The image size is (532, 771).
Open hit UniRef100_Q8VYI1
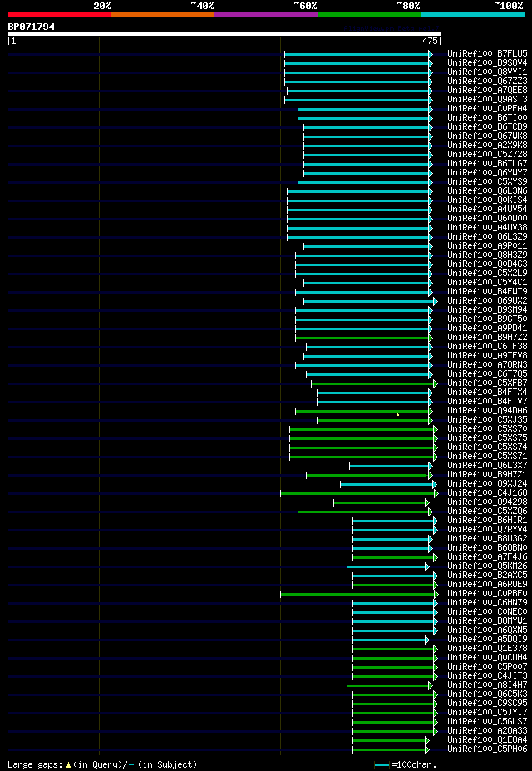coord(487,72)
